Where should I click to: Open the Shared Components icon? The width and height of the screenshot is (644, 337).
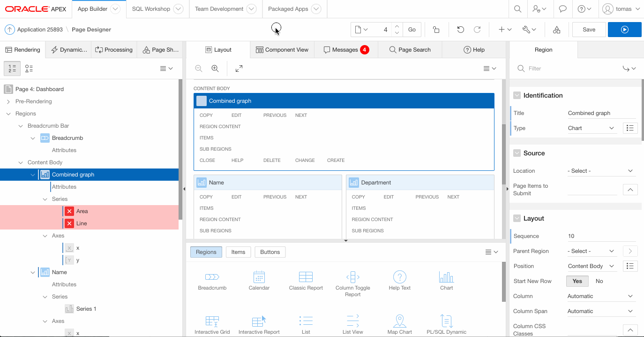556,30
